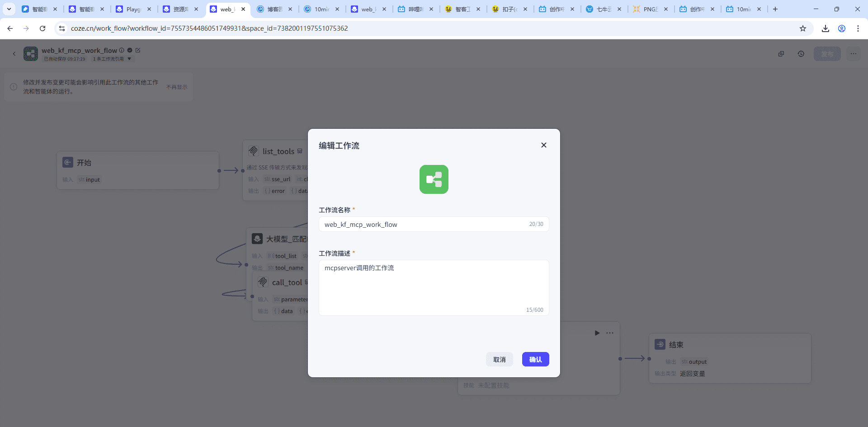Open a new browser tab with plus
Viewport: 868px width, 427px height.
click(775, 9)
